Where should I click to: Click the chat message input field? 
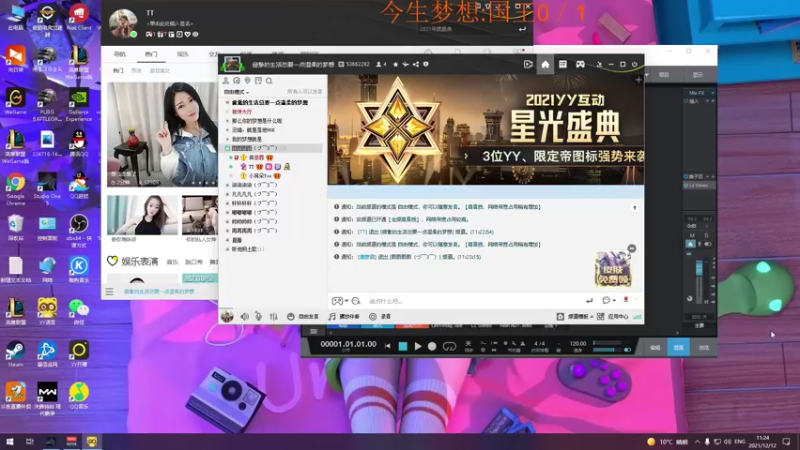pyautogui.click(x=472, y=301)
